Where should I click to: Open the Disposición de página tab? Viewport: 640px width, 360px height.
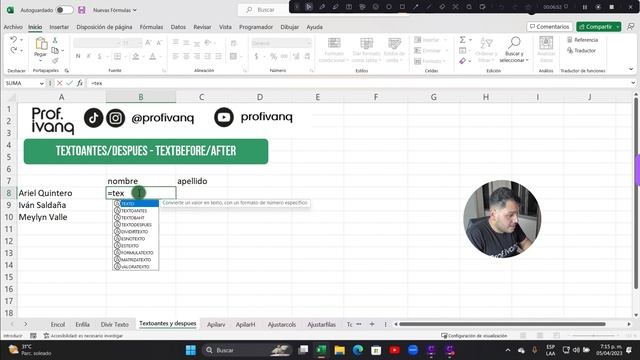pos(104,27)
